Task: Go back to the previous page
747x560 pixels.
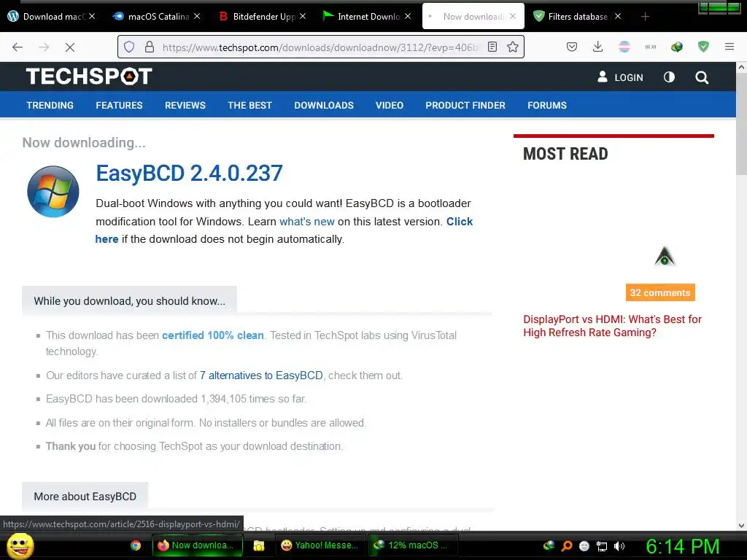Action: click(18, 47)
